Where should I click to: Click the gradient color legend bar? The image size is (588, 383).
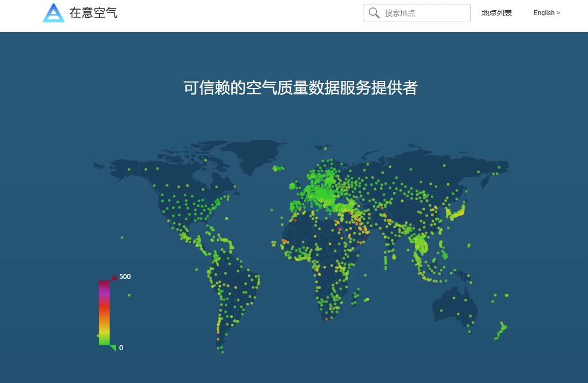tap(104, 313)
